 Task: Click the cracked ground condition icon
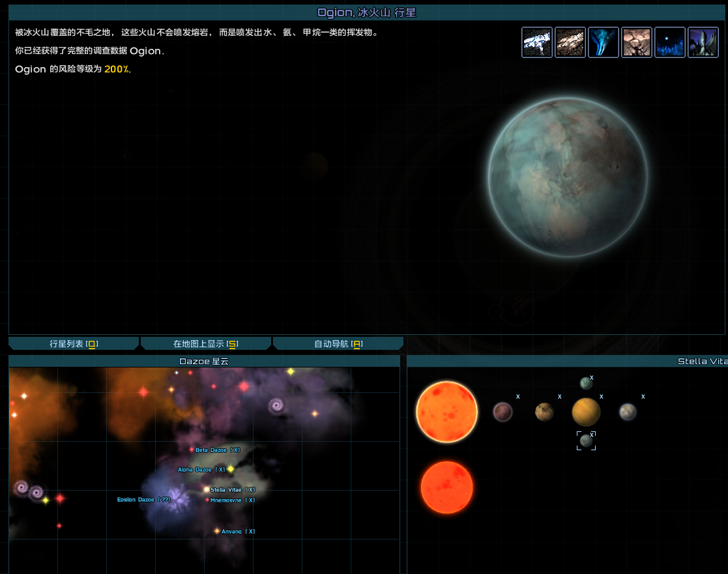pos(637,42)
